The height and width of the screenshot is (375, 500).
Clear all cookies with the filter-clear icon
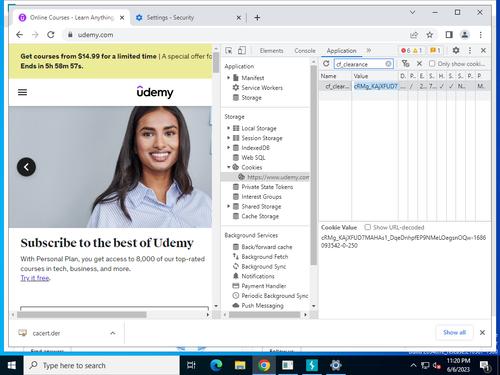tap(406, 64)
